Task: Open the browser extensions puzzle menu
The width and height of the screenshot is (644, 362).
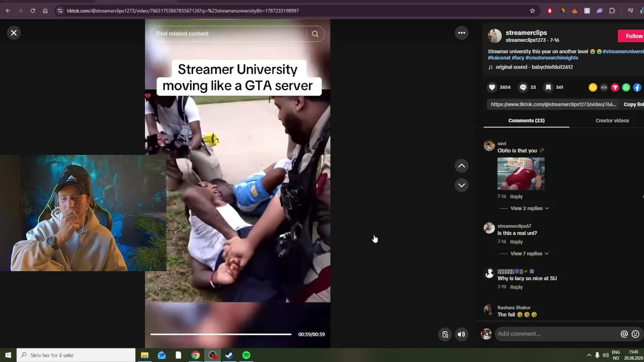Action: [612, 11]
